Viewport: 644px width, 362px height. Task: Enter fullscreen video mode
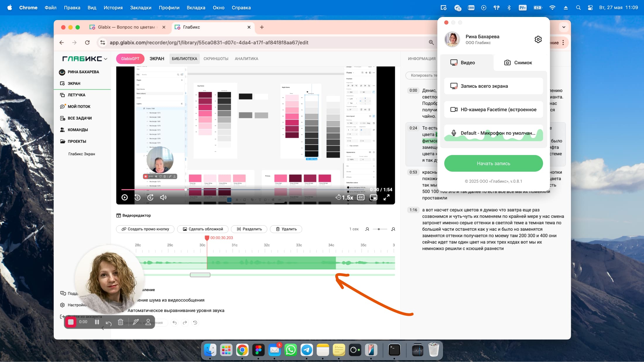[x=386, y=197]
